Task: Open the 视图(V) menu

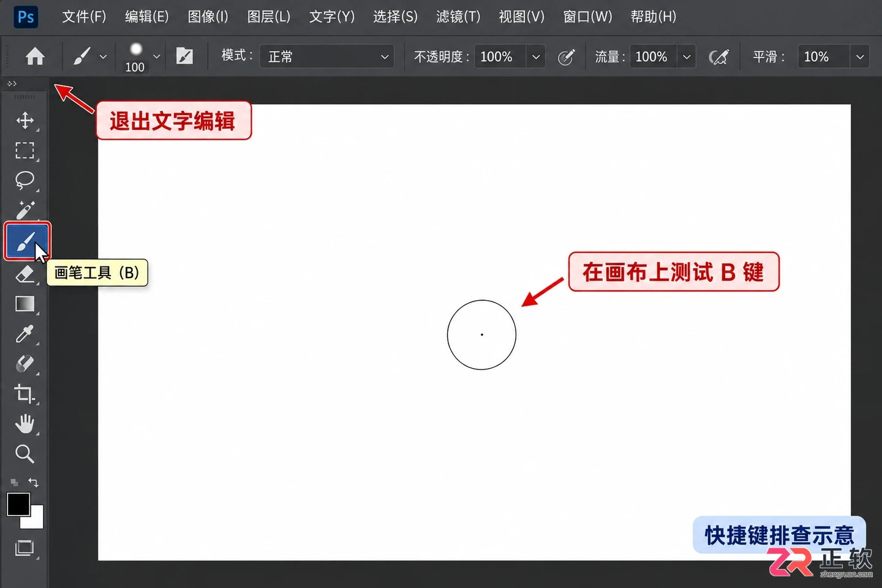Action: 521,17
